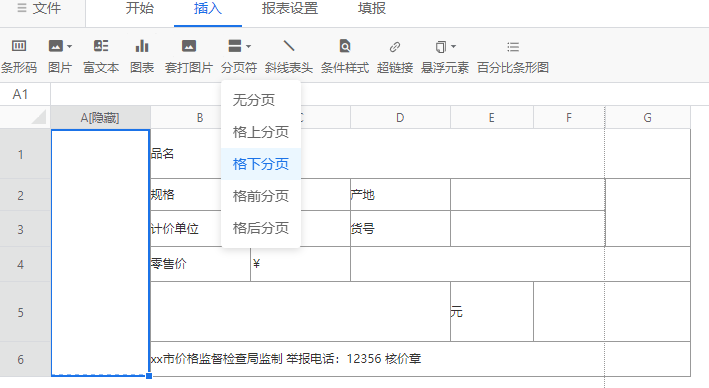
Task: Click the 产地 cell
Action: coord(400,195)
